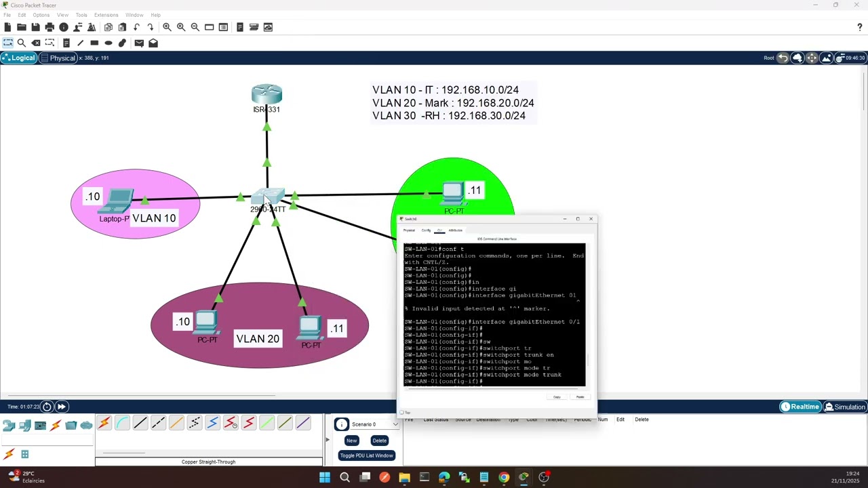Click the 2960-24TT switch device
This screenshot has width=868, height=488.
[269, 197]
